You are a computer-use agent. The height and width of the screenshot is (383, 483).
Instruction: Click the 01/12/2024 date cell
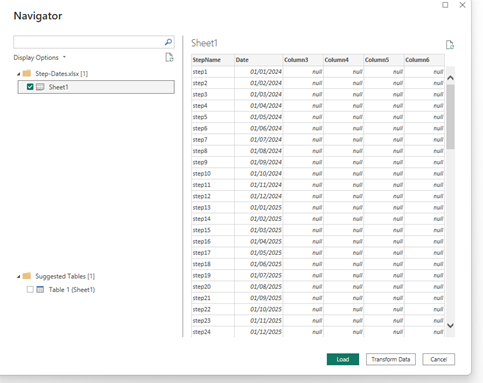click(x=258, y=196)
